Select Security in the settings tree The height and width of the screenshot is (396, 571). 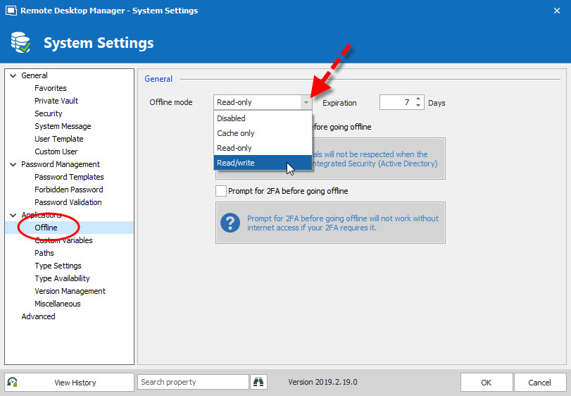click(48, 114)
